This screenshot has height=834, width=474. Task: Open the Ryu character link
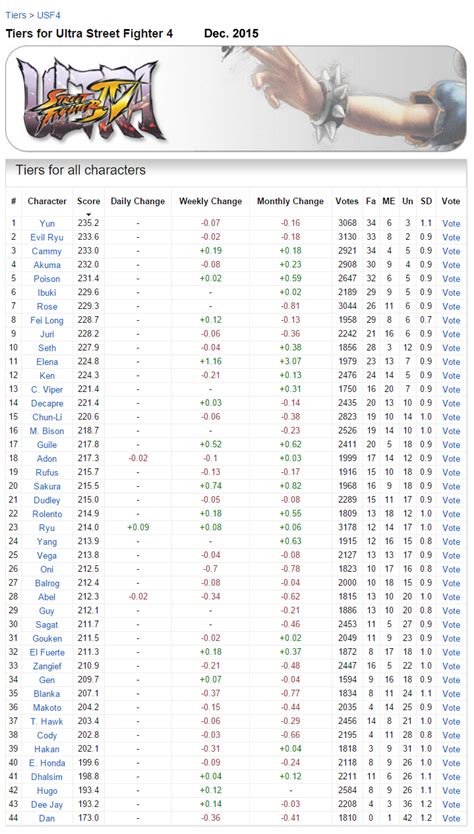click(x=47, y=528)
